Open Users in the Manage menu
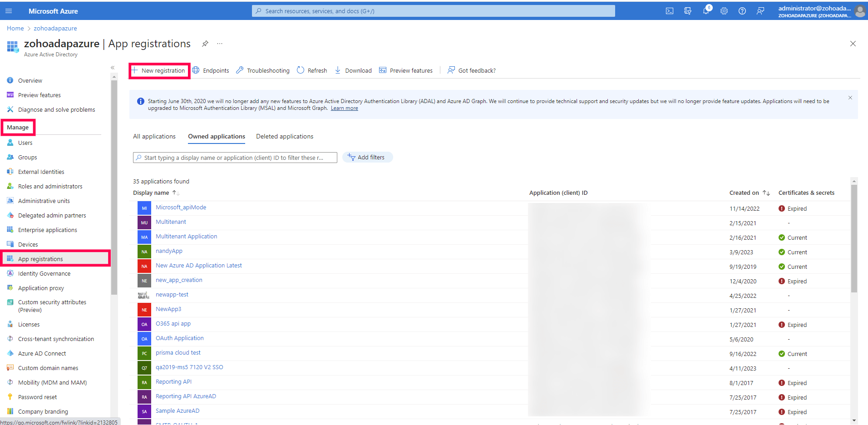 click(25, 143)
